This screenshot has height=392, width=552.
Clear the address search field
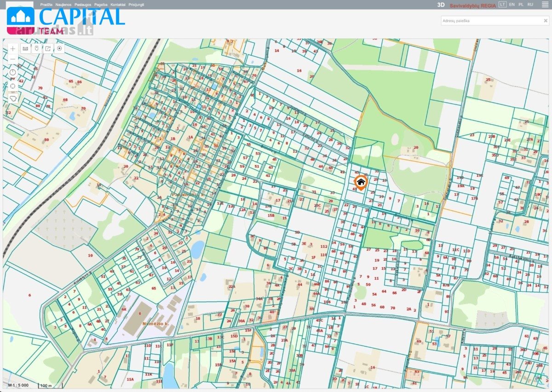[545, 21]
